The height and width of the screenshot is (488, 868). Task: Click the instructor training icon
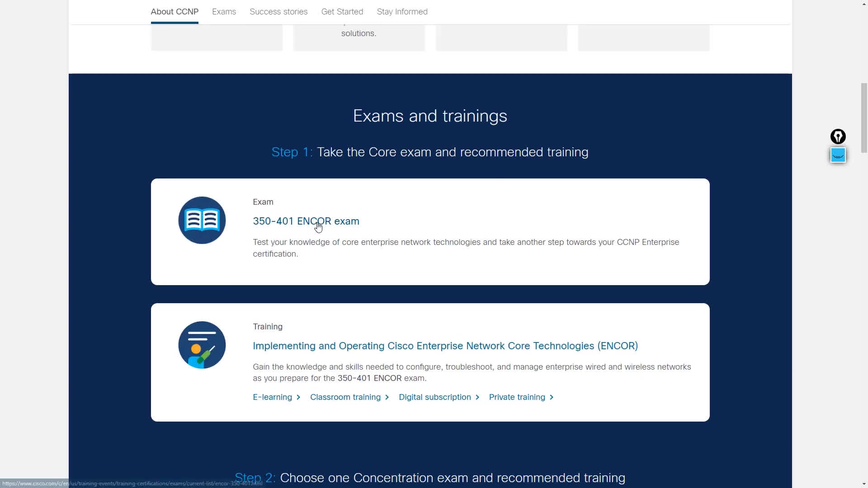click(202, 345)
